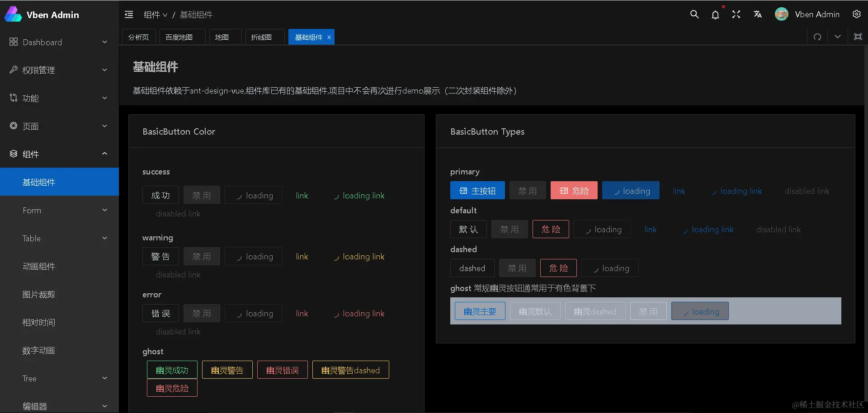Open the 组件 breadcrumb dropdown
The image size is (868, 413).
click(x=156, y=15)
